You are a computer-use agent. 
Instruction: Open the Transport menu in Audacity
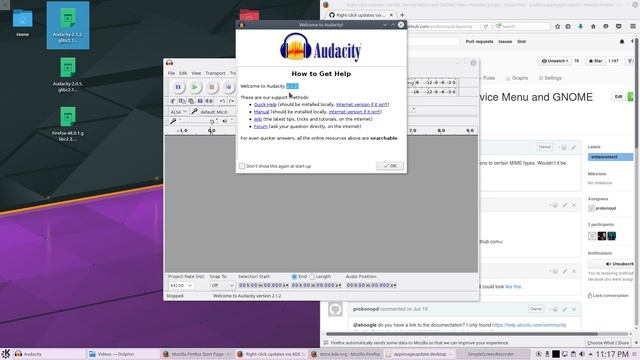pyautogui.click(x=215, y=73)
